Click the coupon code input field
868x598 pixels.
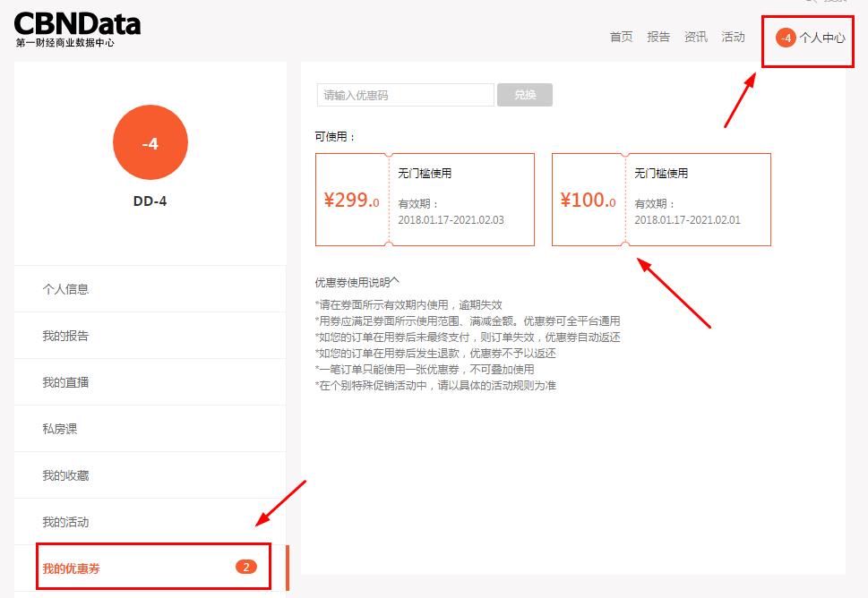coord(405,94)
